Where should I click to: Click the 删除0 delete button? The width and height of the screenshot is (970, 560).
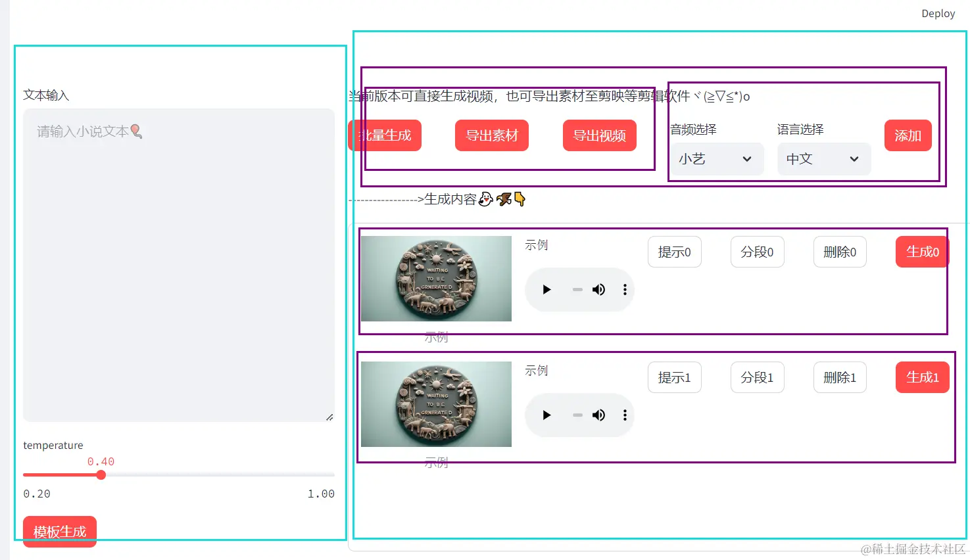(x=839, y=252)
